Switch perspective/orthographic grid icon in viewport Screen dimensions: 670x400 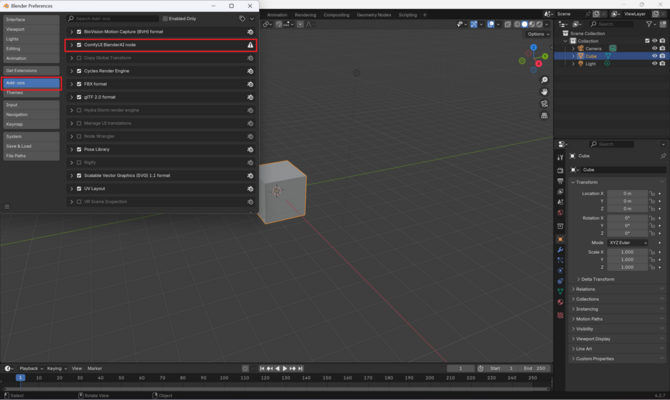point(544,116)
